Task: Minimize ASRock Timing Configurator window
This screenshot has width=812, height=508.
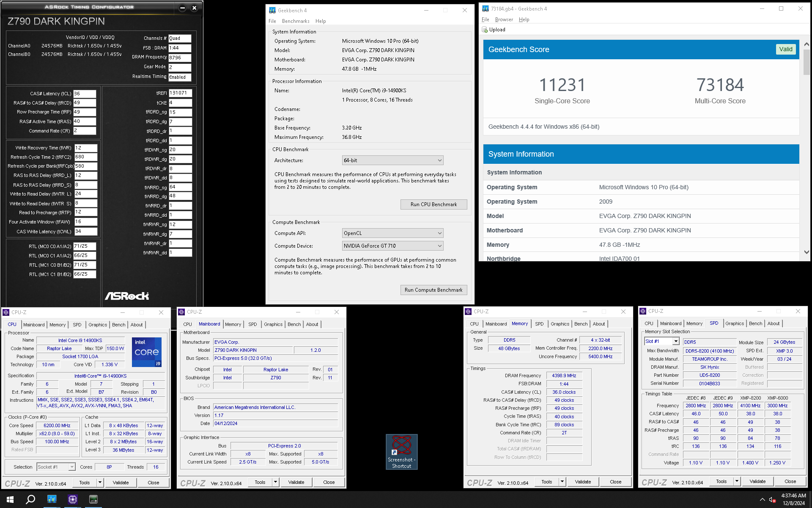Action: (x=182, y=8)
